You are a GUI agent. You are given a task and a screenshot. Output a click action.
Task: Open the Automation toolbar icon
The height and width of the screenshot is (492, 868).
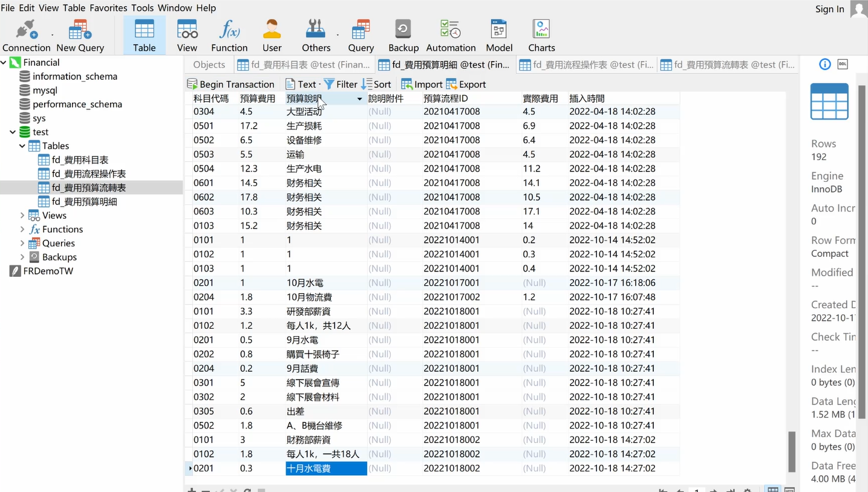[451, 36]
